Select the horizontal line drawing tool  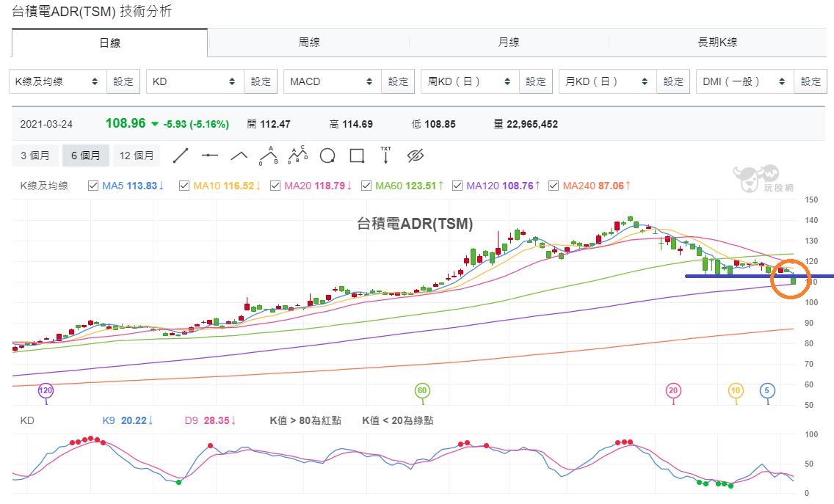pos(210,156)
